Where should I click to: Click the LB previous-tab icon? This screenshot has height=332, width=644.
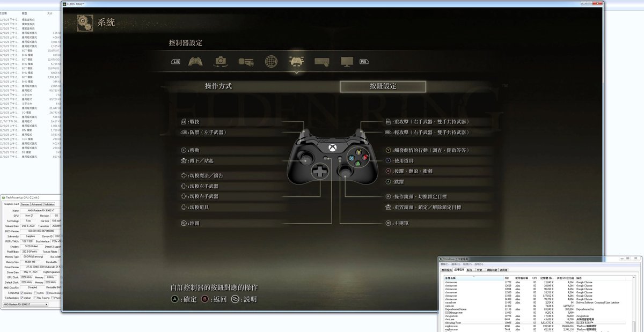click(x=176, y=62)
